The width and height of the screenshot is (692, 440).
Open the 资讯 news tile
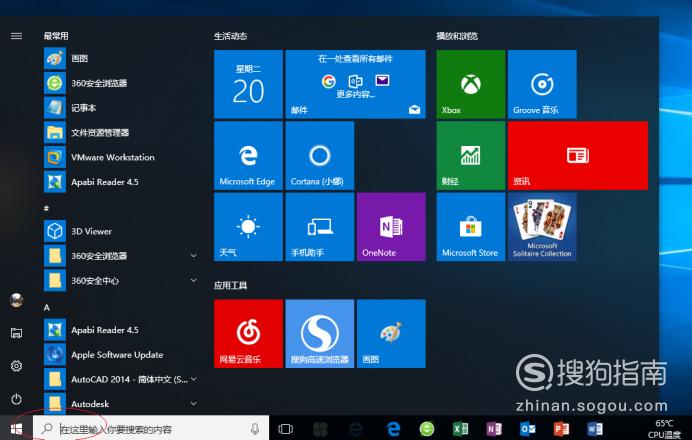tap(578, 156)
